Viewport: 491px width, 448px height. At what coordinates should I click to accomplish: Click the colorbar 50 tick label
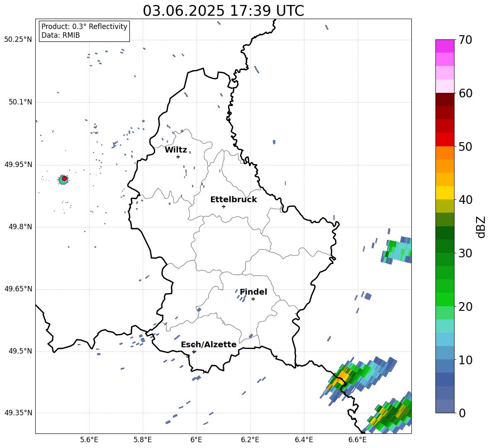click(x=465, y=147)
